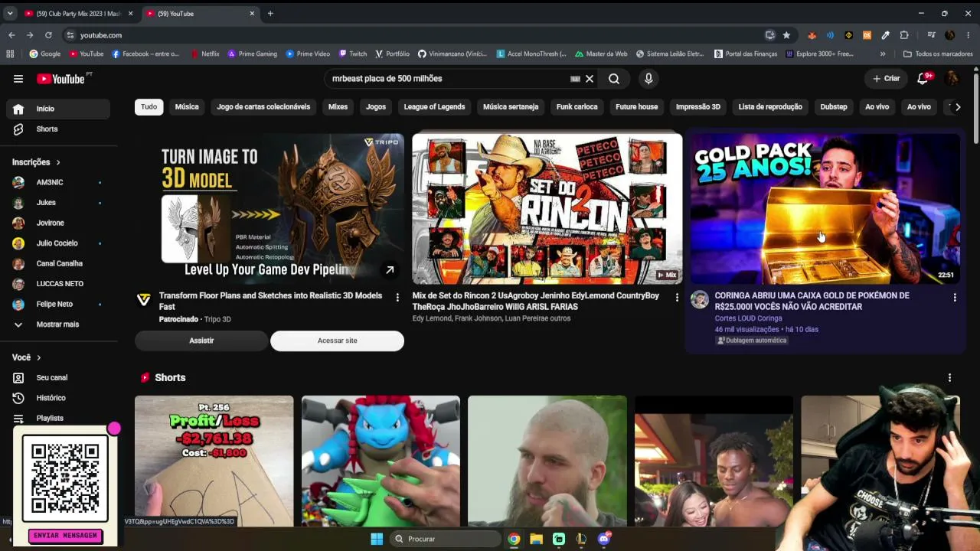
Task: Filter by Jogo de cartas colecionáveis
Action: click(x=263, y=107)
